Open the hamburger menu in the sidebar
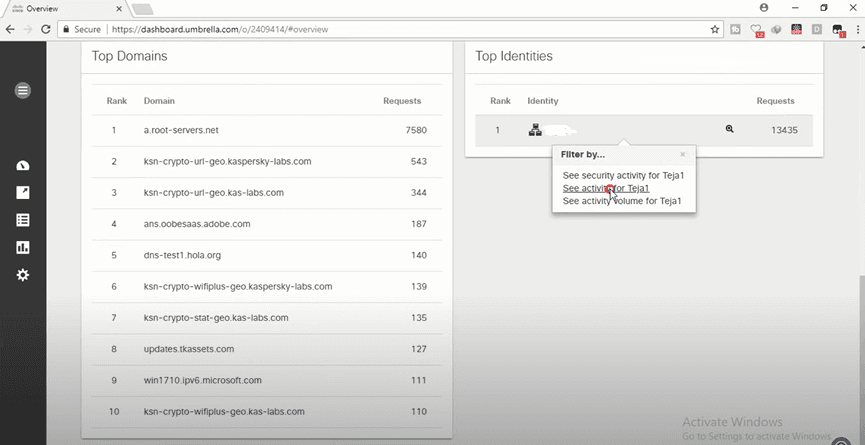Image resolution: width=865 pixels, height=445 pixels. tap(23, 90)
